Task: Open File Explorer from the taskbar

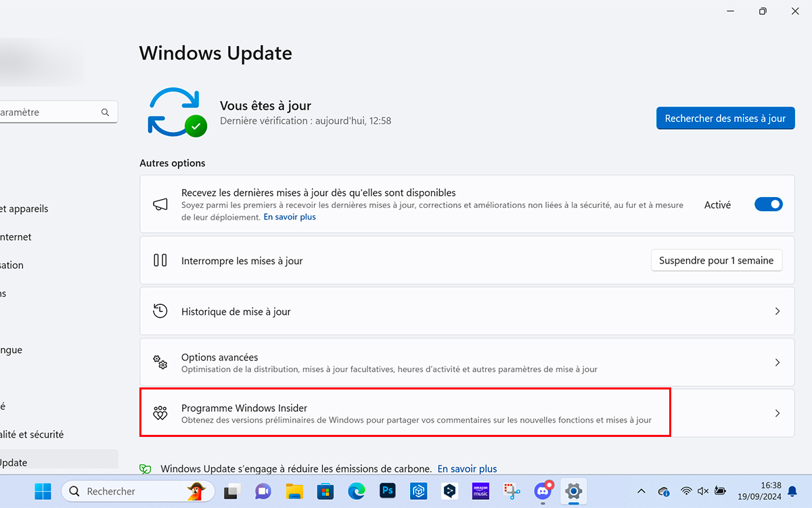Action: tap(294, 491)
